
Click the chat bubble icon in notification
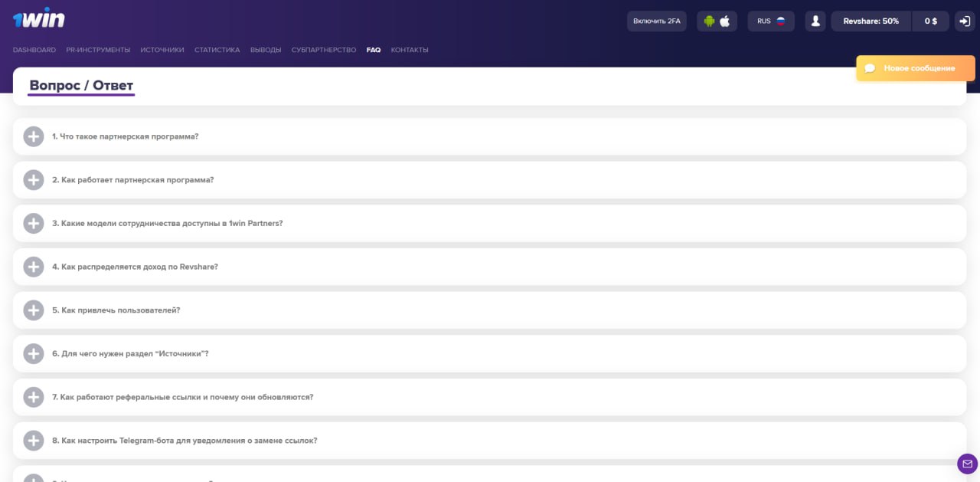coord(870,68)
